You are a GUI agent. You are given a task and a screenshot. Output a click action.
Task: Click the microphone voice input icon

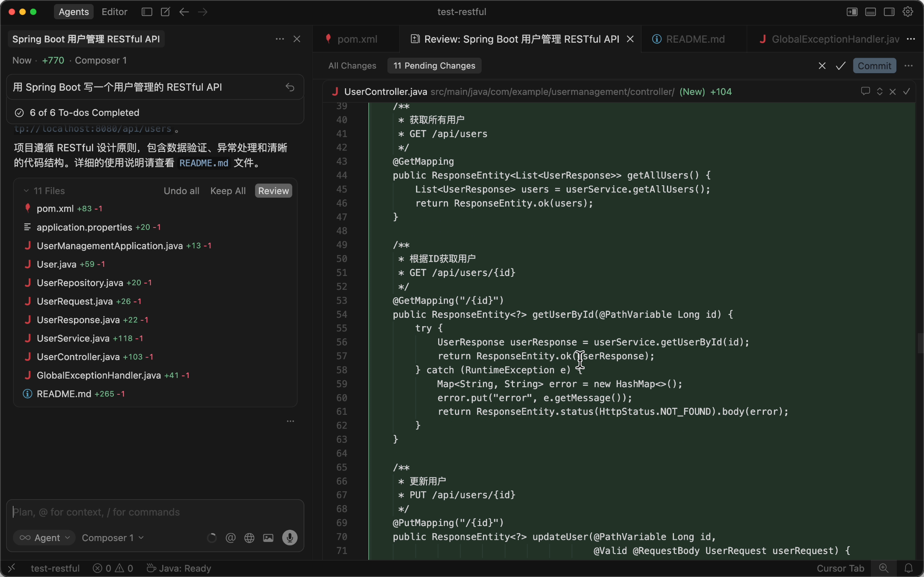289,538
